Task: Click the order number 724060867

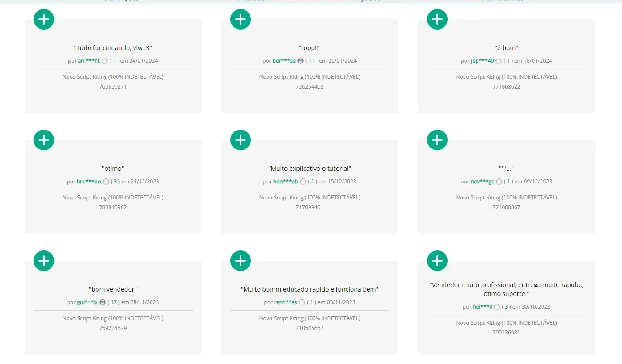Action: coord(506,207)
